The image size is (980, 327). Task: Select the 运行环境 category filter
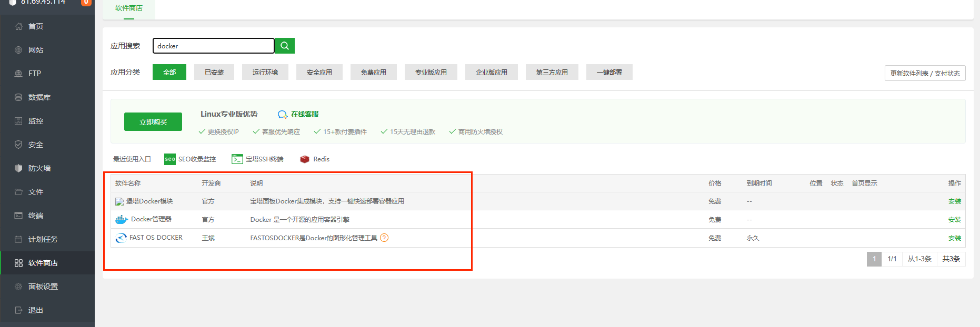pyautogui.click(x=265, y=72)
